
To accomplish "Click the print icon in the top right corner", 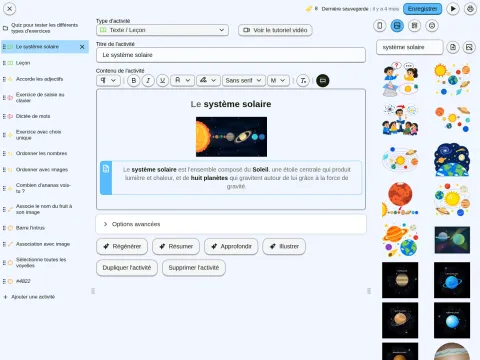I will (470, 9).
